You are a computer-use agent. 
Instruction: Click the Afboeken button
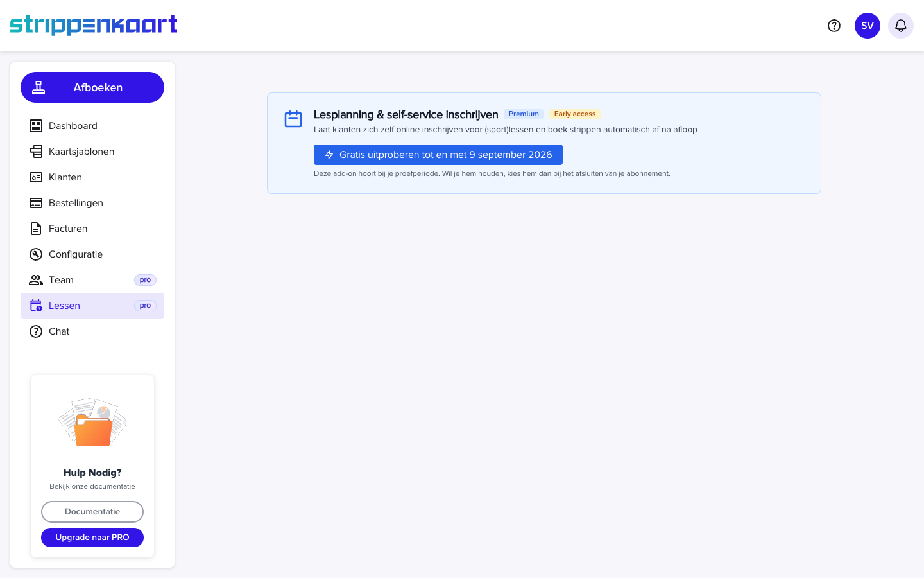(x=92, y=87)
